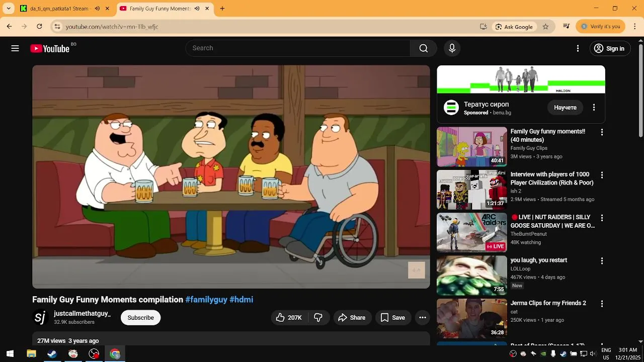Open a new browser tab with plus

(x=222, y=9)
